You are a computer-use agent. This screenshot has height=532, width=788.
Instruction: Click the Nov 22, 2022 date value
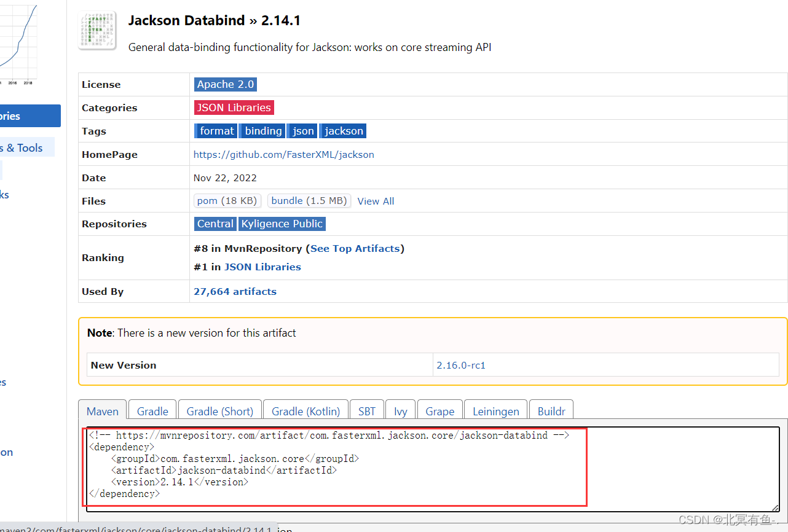point(225,178)
